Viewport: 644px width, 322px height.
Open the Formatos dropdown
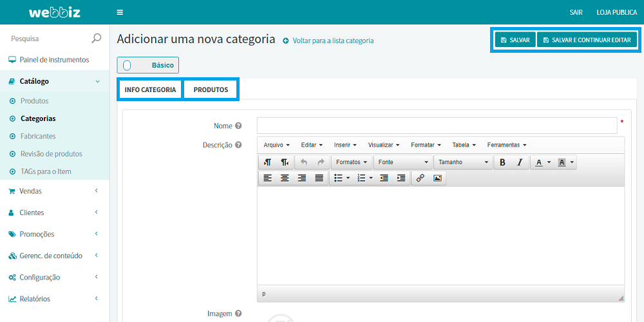pos(352,162)
